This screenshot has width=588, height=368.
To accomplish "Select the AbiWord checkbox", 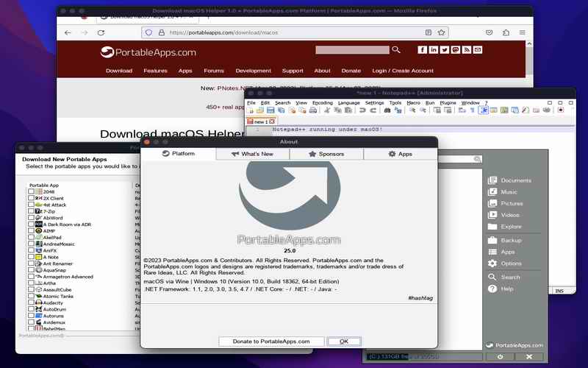I will click(31, 218).
